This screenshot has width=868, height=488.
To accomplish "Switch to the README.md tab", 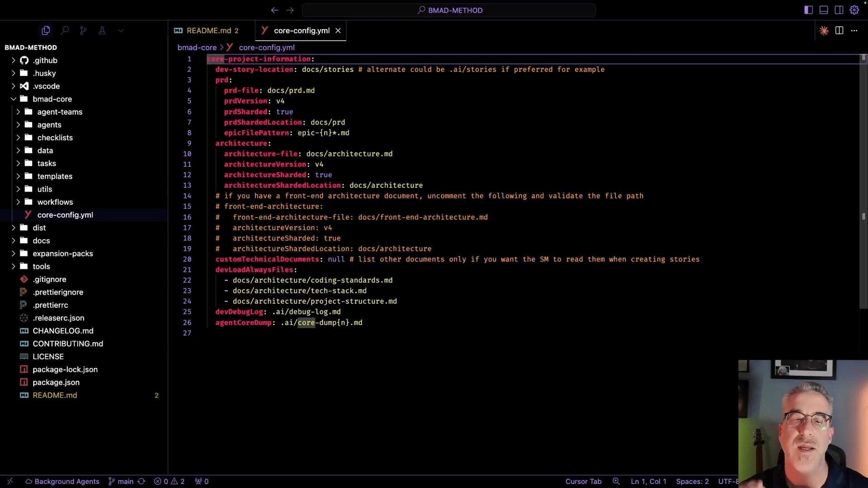I will coord(208,31).
